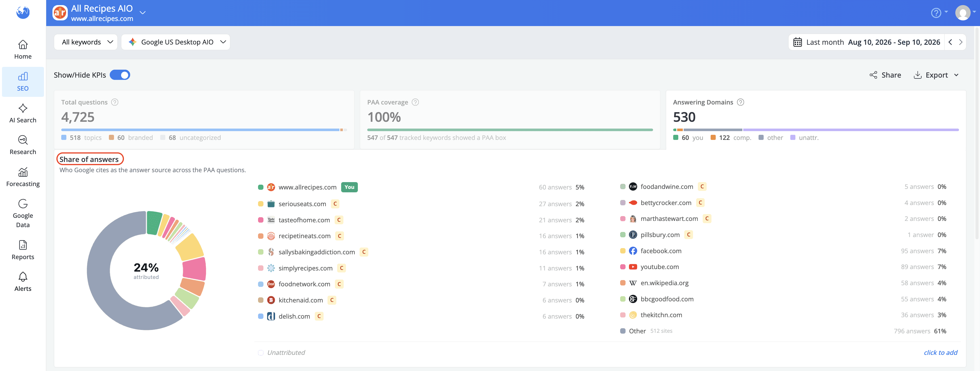The image size is (980, 371).
Task: Click the PAA coverage help icon
Action: tap(415, 102)
